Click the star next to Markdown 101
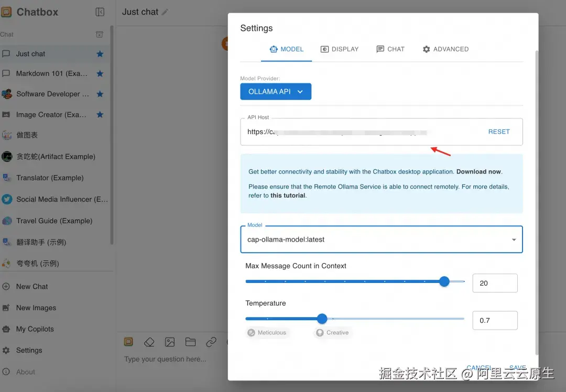 point(100,74)
